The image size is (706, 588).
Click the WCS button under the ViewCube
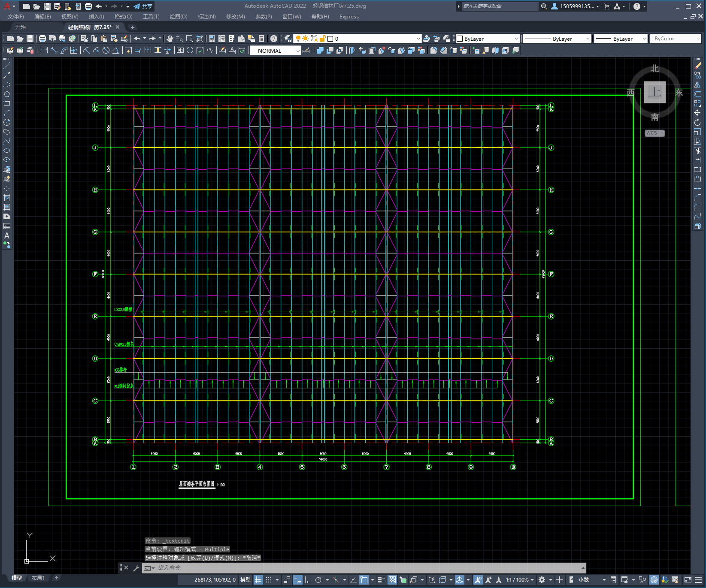point(654,133)
